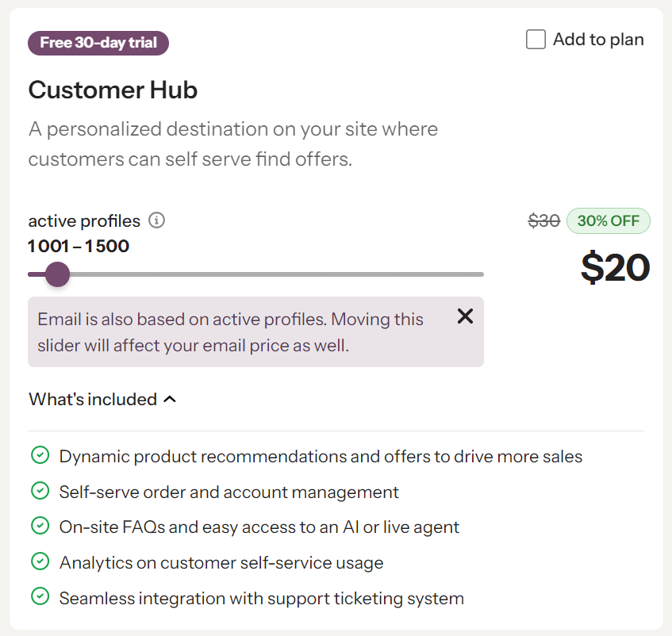Image resolution: width=672 pixels, height=636 pixels.
Task: Collapse the What's included section
Action: (x=93, y=400)
